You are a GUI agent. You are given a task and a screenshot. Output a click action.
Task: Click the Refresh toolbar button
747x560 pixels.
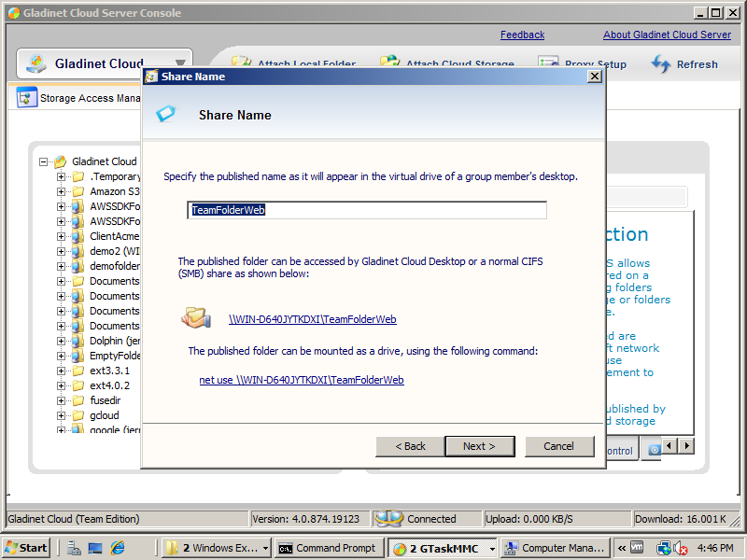pyautogui.click(x=684, y=64)
